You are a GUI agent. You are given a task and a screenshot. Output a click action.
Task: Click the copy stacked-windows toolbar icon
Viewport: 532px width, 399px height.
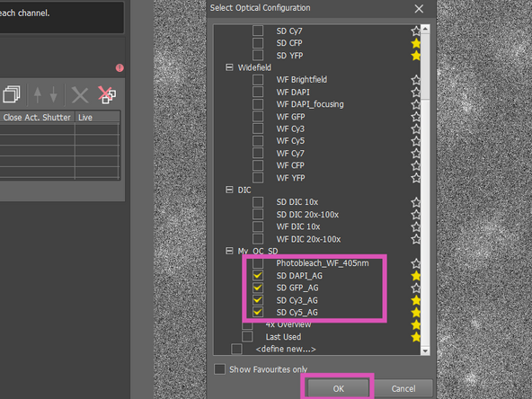click(x=12, y=94)
